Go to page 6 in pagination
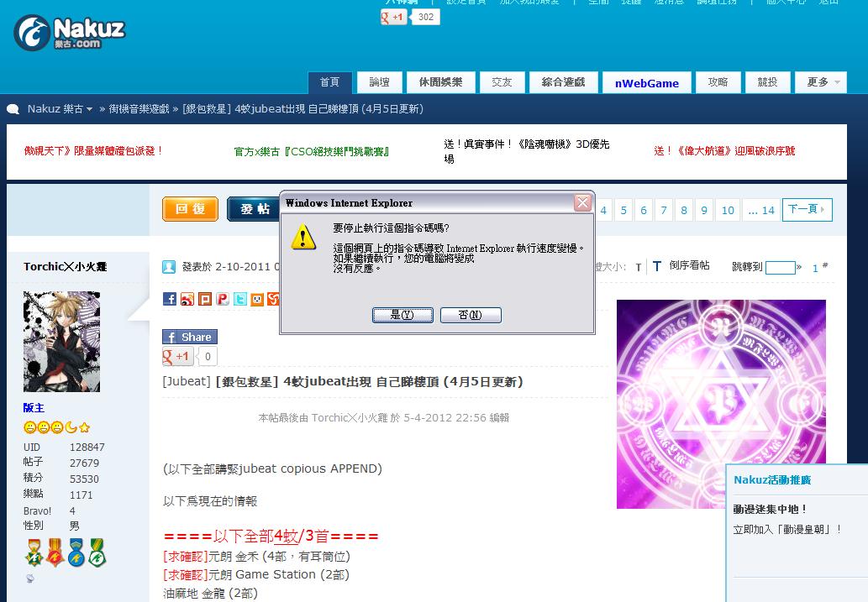The width and height of the screenshot is (868, 602). [644, 210]
